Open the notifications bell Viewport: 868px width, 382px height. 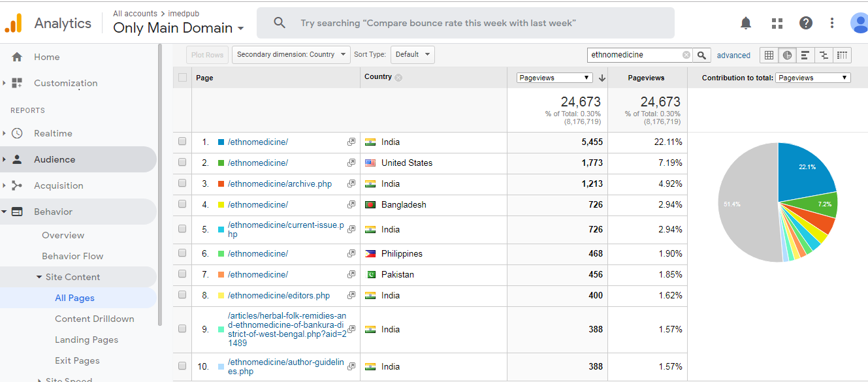(746, 24)
